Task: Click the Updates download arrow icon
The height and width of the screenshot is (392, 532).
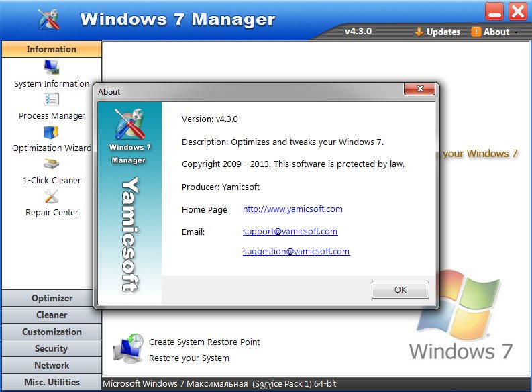Action: pyautogui.click(x=419, y=32)
